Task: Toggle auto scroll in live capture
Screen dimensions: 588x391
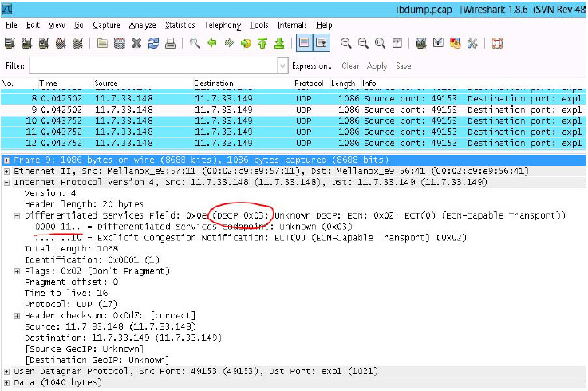Action: pos(322,43)
